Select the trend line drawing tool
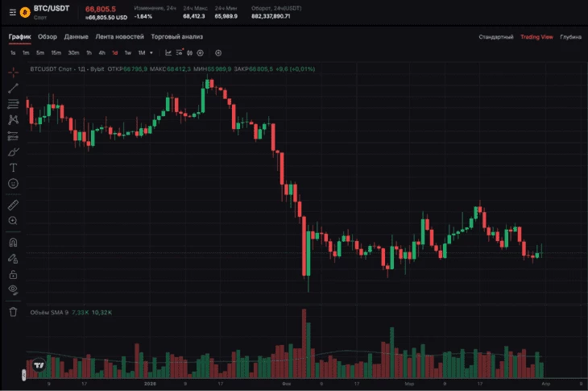 13,88
